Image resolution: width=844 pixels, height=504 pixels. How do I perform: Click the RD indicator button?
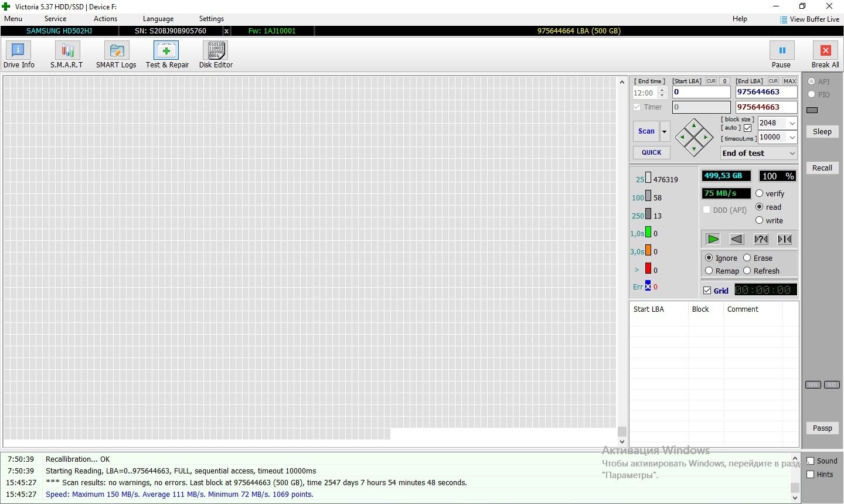[832, 385]
